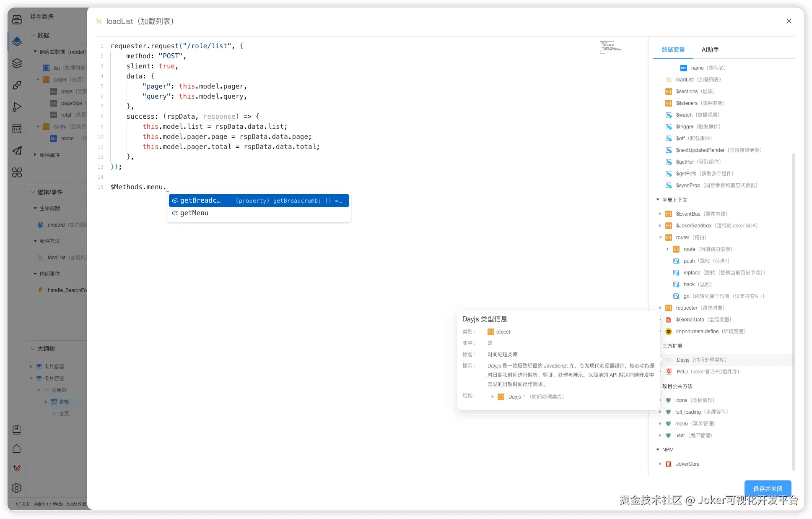Collapse the 全局上下文 section

658,200
